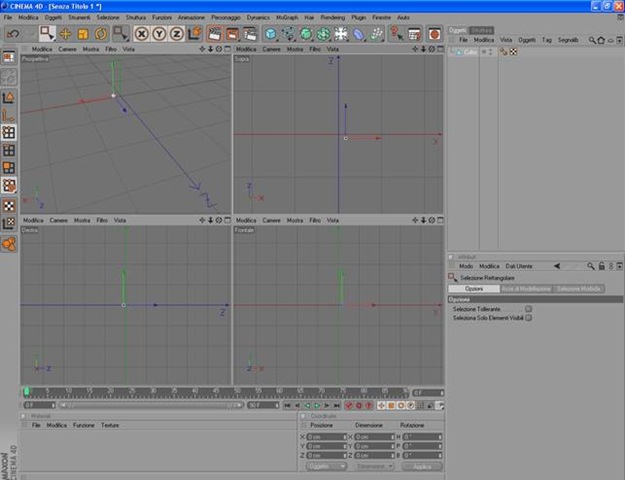
Task: Toggle the X axis lock
Action: (141, 34)
